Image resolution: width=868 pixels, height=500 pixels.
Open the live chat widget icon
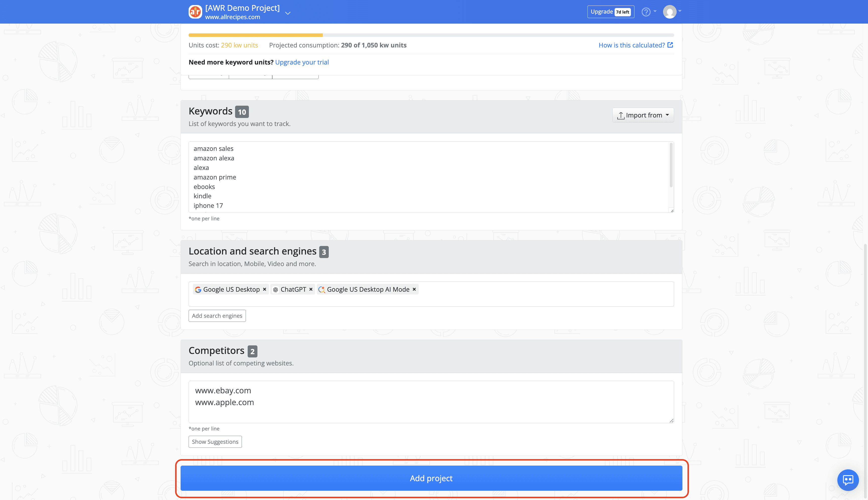click(848, 480)
